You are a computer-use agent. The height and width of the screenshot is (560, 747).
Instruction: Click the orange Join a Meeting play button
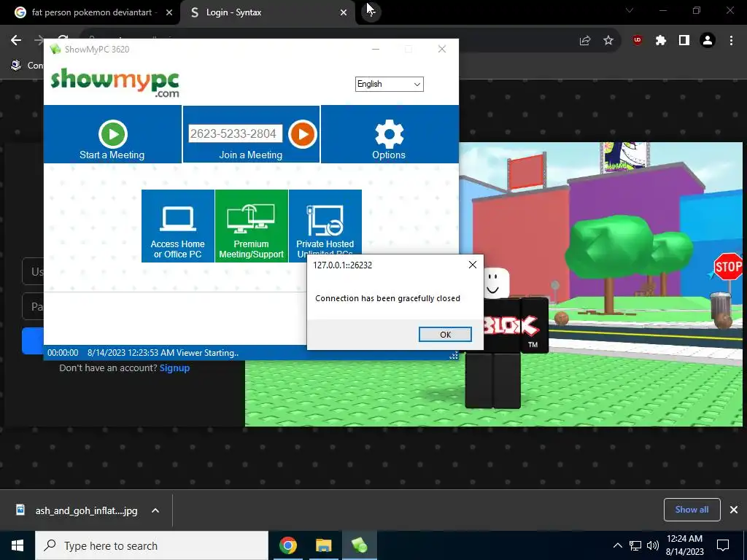point(303,134)
